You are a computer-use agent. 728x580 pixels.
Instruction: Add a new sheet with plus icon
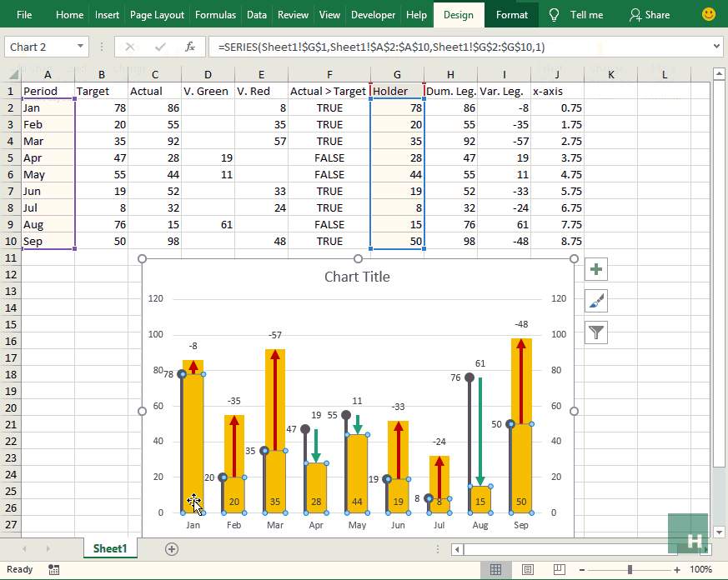172,549
